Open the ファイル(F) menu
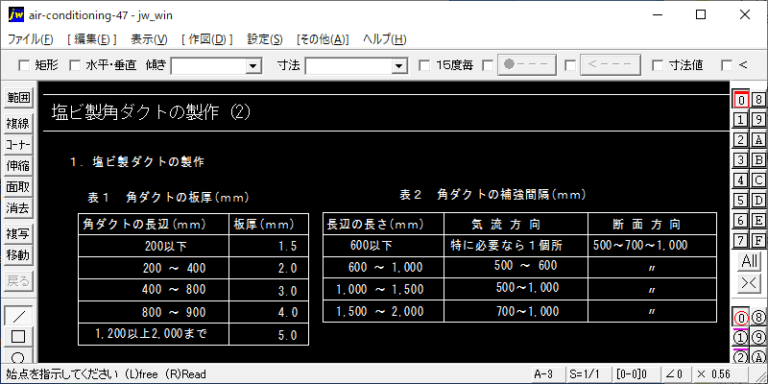768x384 pixels. [30, 40]
